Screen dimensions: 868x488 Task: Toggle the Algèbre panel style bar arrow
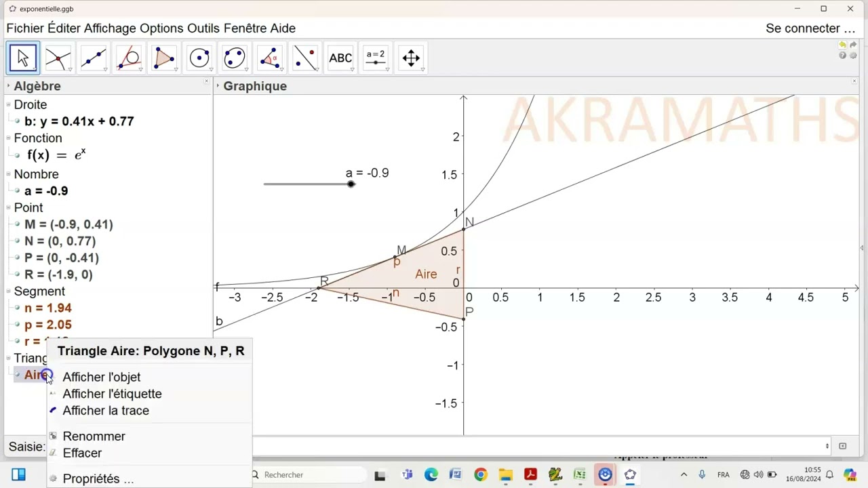9,86
